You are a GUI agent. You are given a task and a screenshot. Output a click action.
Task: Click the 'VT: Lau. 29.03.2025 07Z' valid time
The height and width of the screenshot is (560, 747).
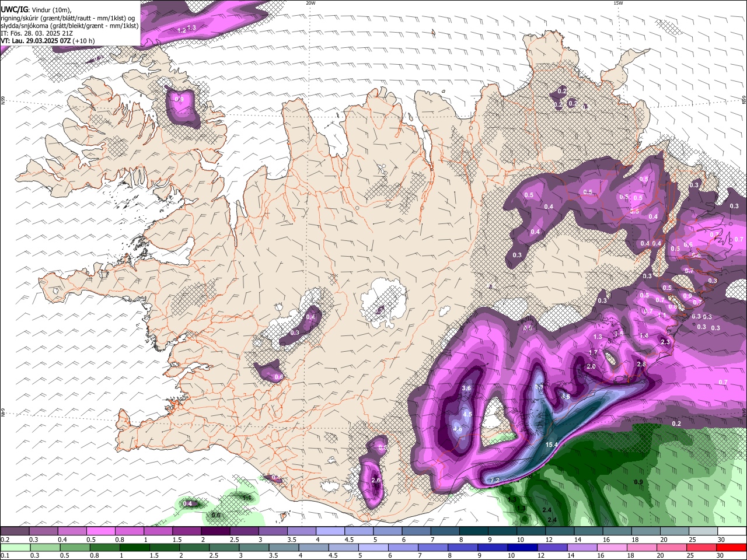coord(36,41)
